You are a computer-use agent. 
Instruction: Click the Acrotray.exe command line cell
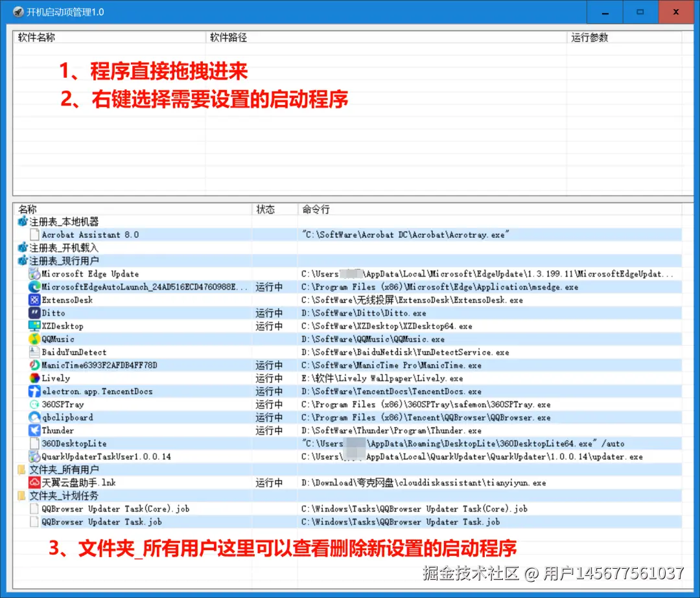405,235
